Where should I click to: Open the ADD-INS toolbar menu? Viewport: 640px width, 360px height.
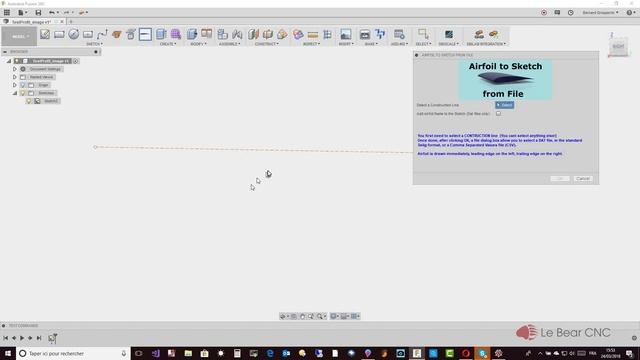(x=399, y=44)
